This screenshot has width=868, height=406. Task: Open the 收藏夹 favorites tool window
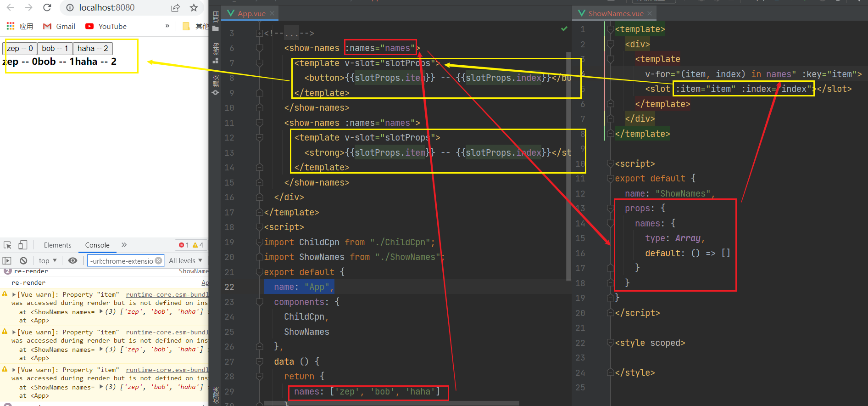[x=216, y=395]
